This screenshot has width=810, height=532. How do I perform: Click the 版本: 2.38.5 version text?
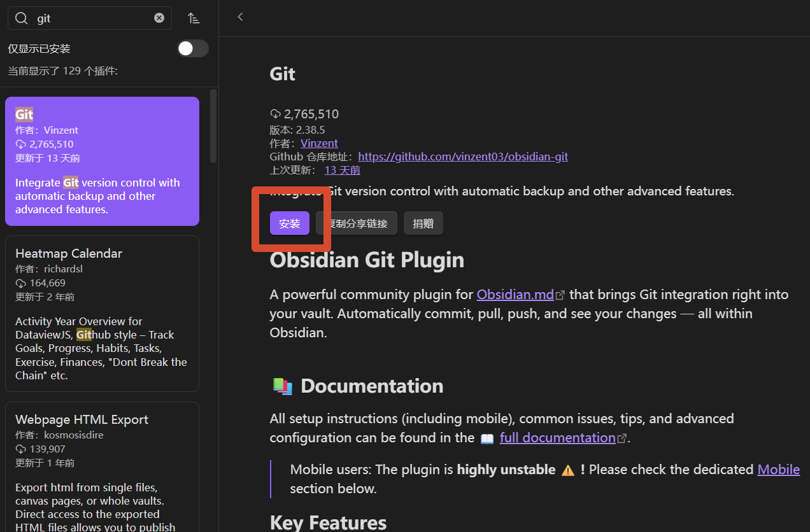297,130
